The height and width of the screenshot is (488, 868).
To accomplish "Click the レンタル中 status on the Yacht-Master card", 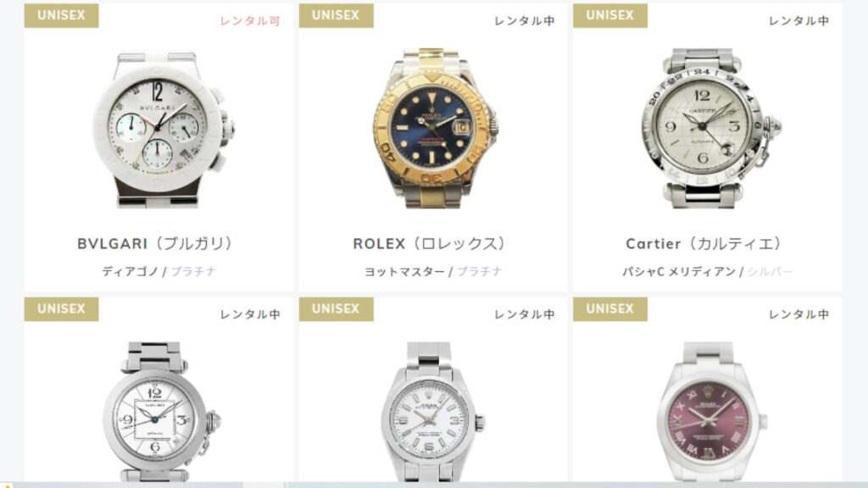I will click(x=524, y=21).
